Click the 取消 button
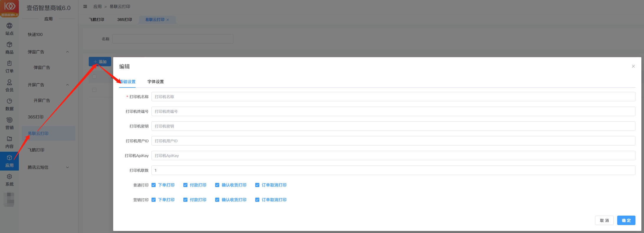 [604, 220]
